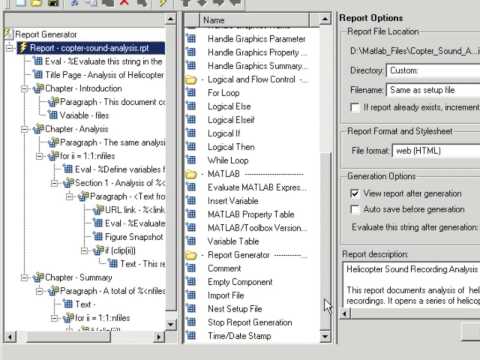This screenshot has width=480, height=360.
Task: Select the Chapter - Summary component icon
Action: point(38,277)
